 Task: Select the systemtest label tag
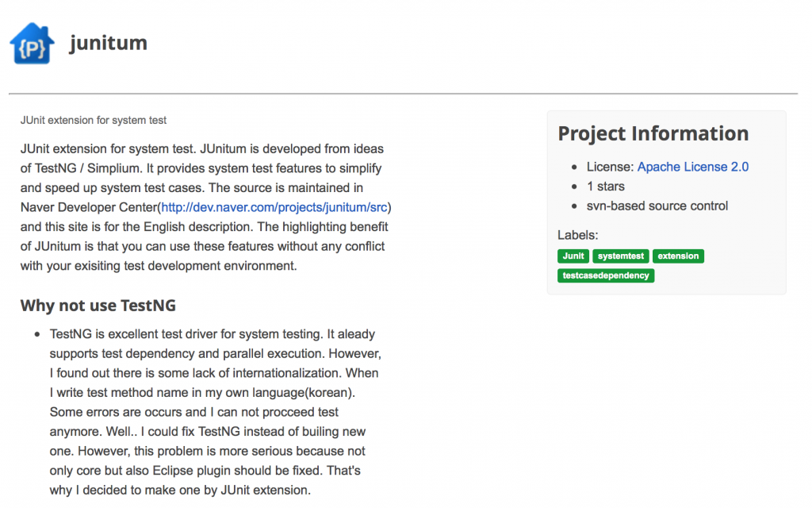pos(621,256)
